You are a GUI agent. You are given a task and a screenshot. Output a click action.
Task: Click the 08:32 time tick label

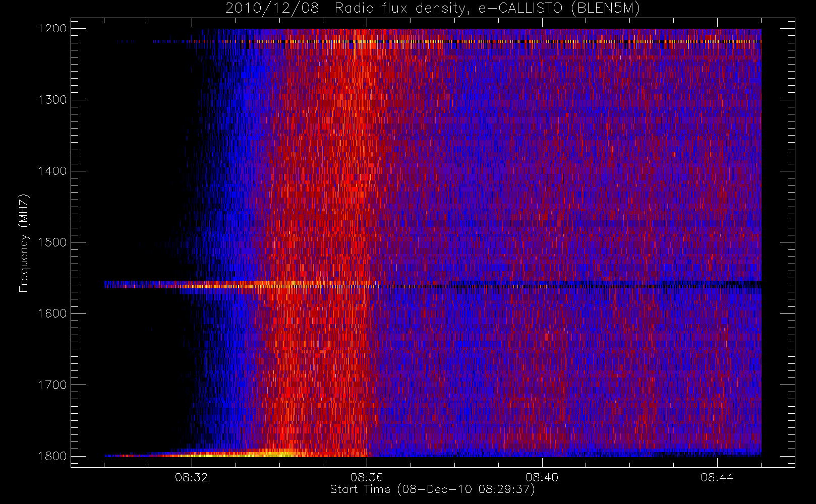pos(192,477)
